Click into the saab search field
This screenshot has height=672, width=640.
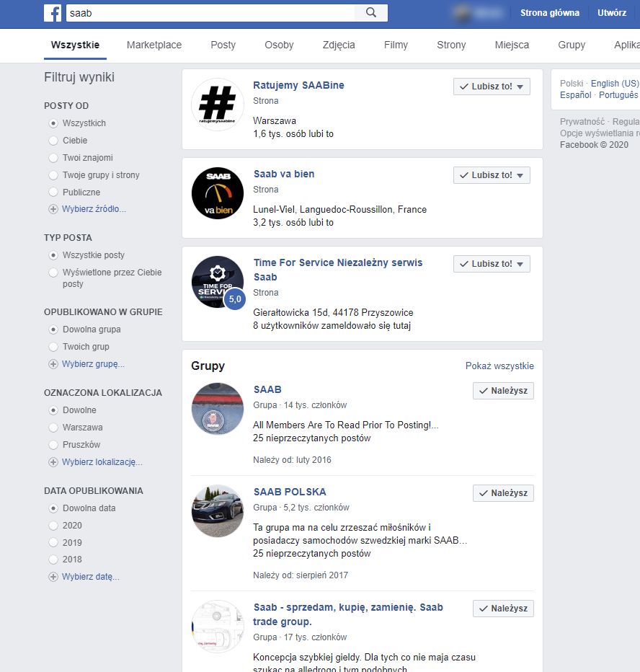[x=210, y=13]
